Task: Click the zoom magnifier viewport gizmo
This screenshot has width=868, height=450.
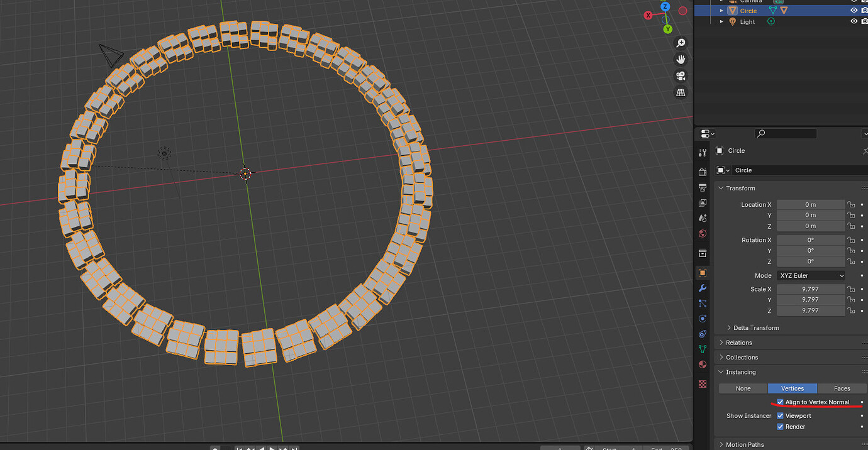Action: (x=681, y=43)
